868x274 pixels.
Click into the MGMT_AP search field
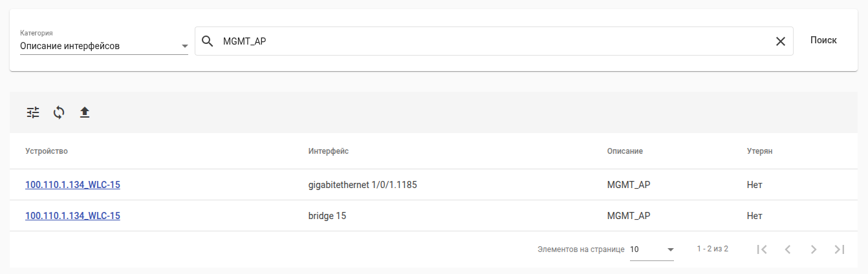(492, 41)
